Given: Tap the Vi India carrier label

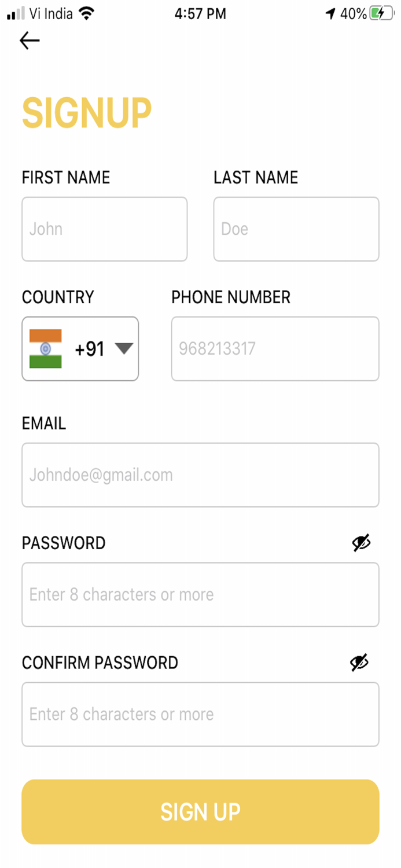Looking at the screenshot, I should (51, 14).
